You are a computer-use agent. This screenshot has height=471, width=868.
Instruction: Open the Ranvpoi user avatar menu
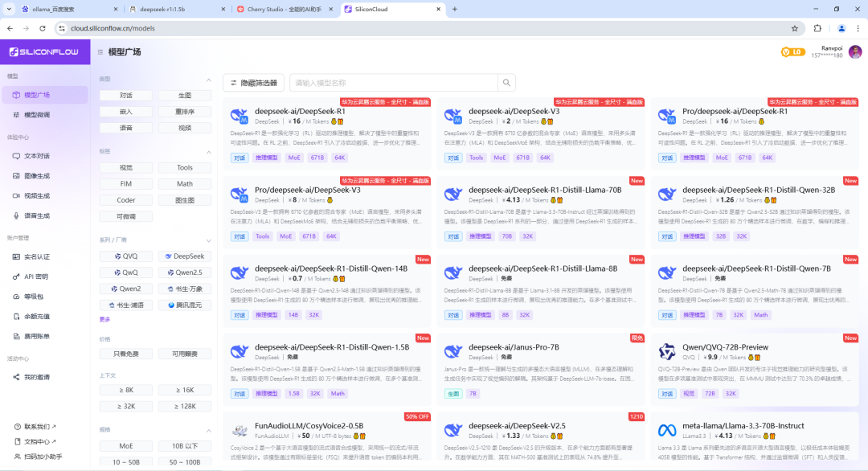pyautogui.click(x=855, y=52)
